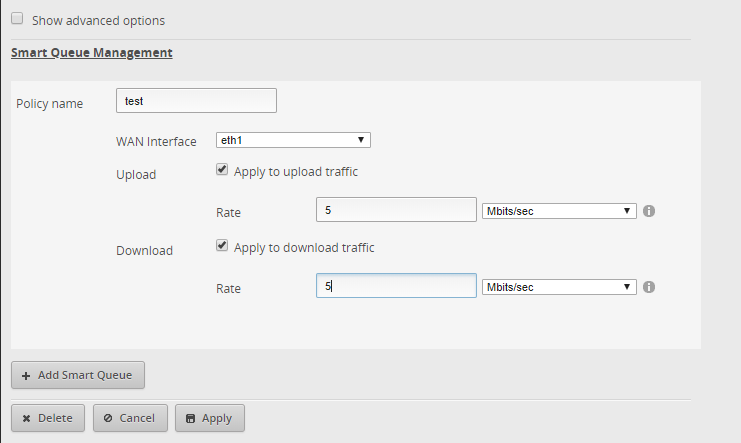Click the plus icon on Add Smart Queue

[26, 375]
